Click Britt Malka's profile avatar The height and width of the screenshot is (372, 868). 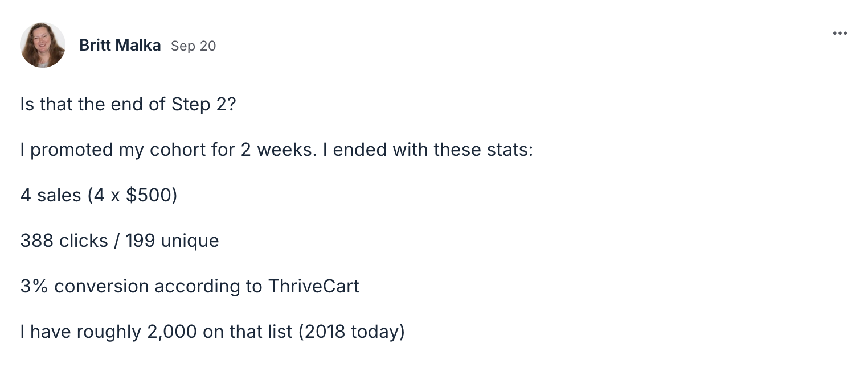pyautogui.click(x=43, y=45)
